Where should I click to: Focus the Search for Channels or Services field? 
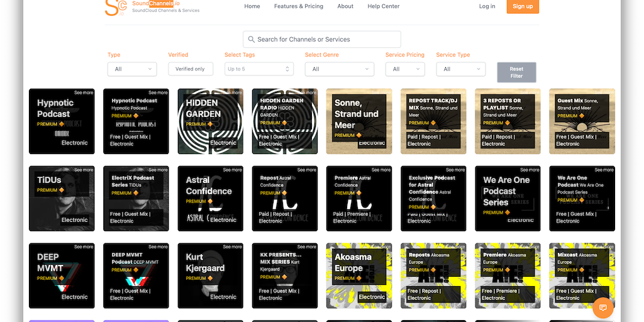pos(322,40)
